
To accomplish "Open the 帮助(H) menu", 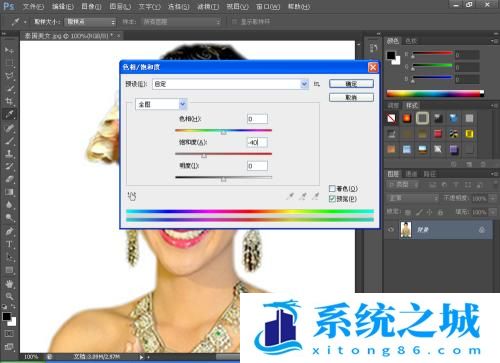I will [x=299, y=6].
